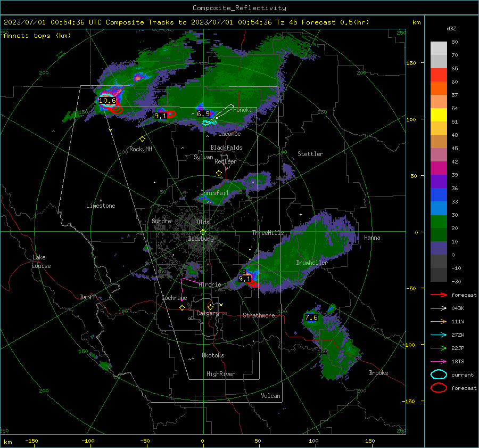
Task: Click the 9.1 top label west of 6.9
Action: [161, 116]
